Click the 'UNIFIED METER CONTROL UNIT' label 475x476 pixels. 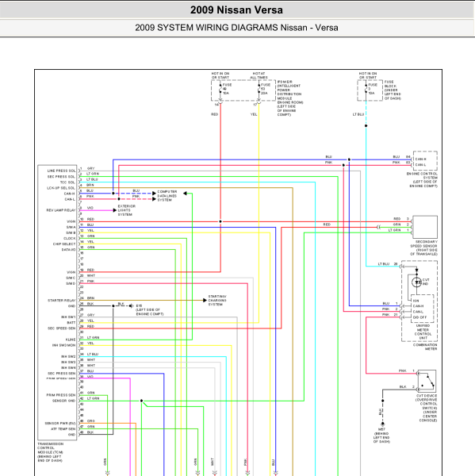point(423,332)
